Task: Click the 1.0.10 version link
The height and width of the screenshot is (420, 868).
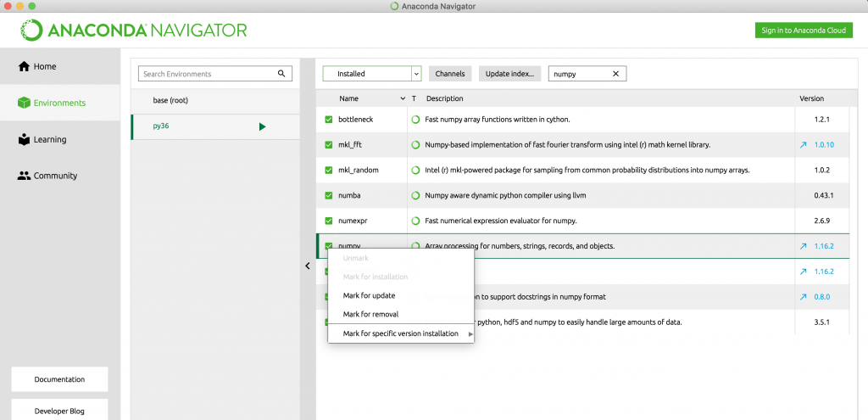Action: (824, 144)
